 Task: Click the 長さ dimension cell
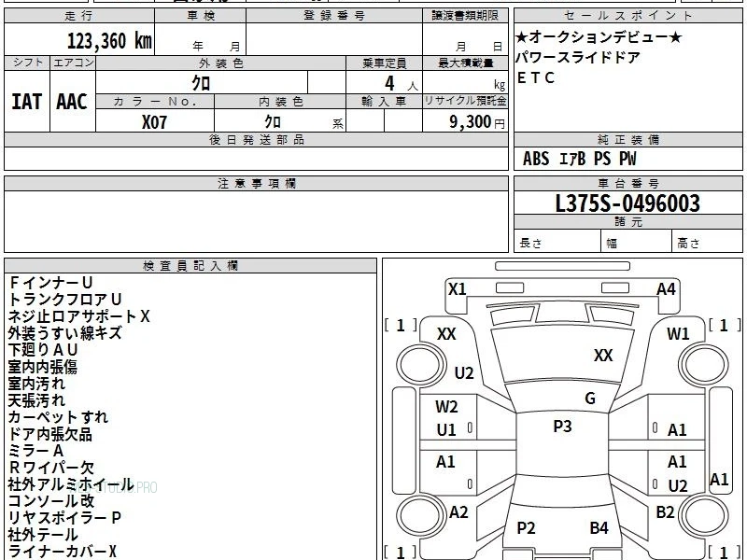(557, 241)
